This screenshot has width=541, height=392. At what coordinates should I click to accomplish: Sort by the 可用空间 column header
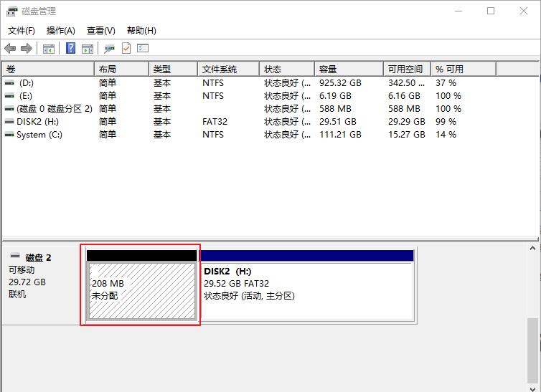click(x=407, y=70)
